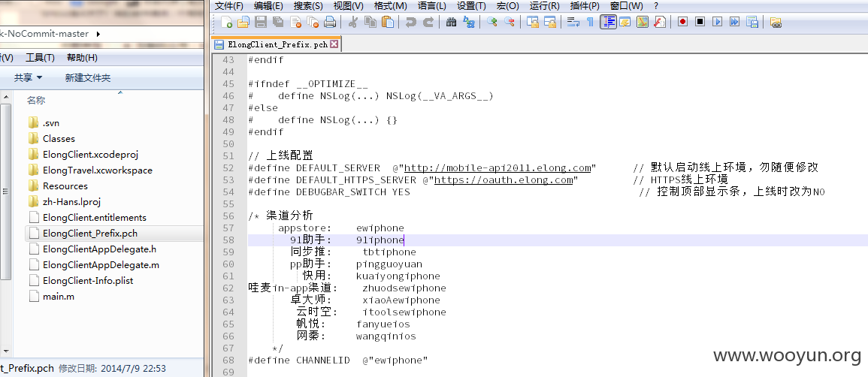Image resolution: width=868 pixels, height=377 pixels.
Task: Open the 宏(O) menu
Action: [507, 5]
